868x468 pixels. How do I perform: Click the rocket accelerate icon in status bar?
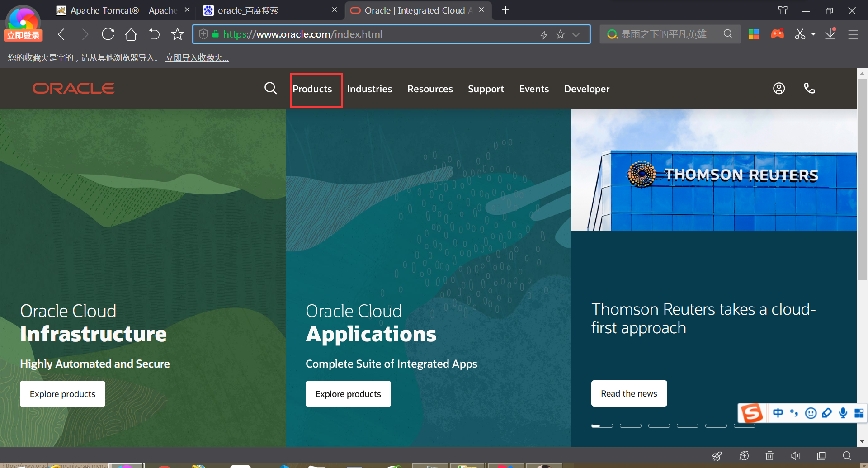(x=717, y=456)
